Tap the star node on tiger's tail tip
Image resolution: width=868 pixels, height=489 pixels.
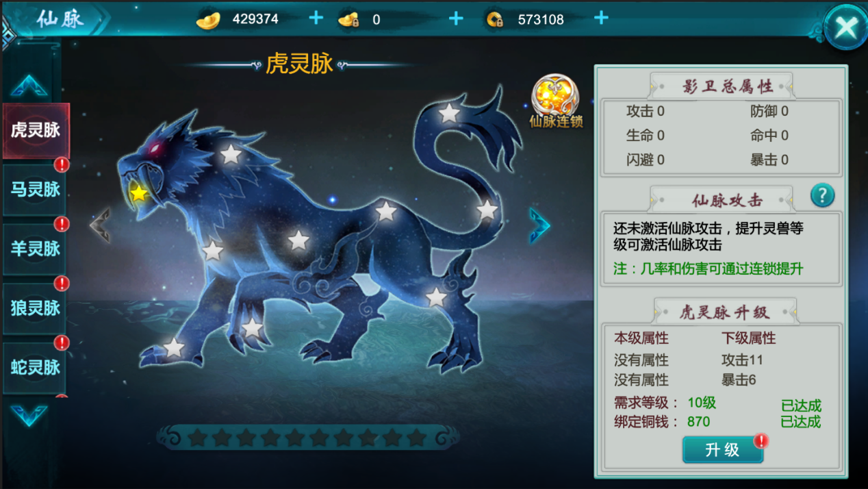point(449,112)
